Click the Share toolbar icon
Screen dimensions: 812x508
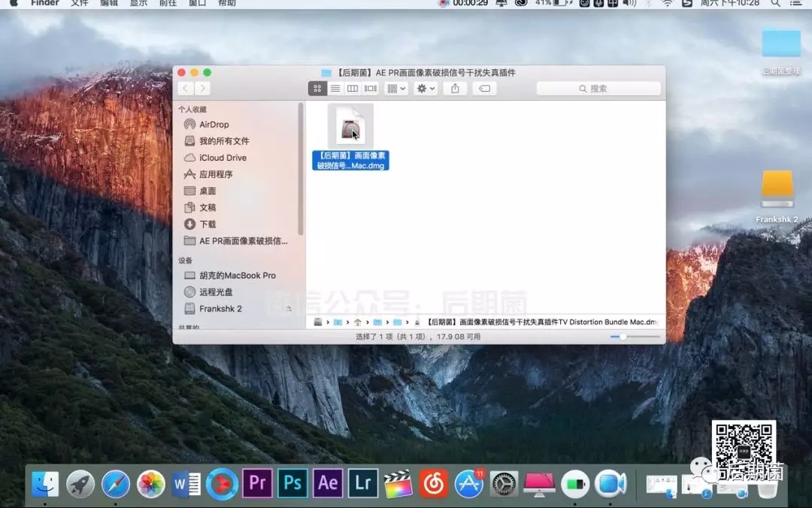pos(455,89)
